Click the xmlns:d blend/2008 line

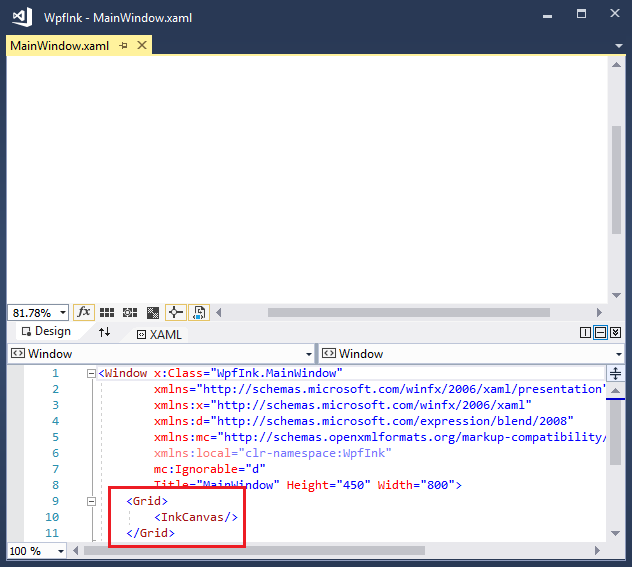pos(364,421)
